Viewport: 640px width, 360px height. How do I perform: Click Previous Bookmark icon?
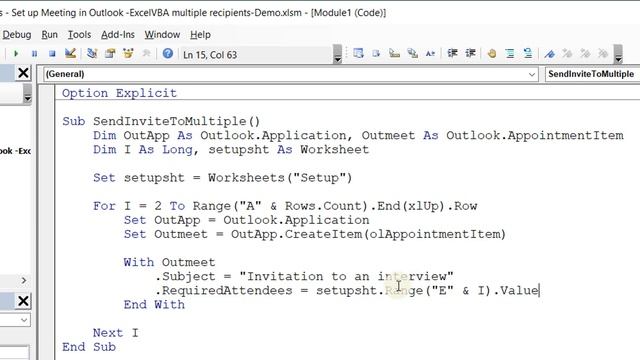585,53
